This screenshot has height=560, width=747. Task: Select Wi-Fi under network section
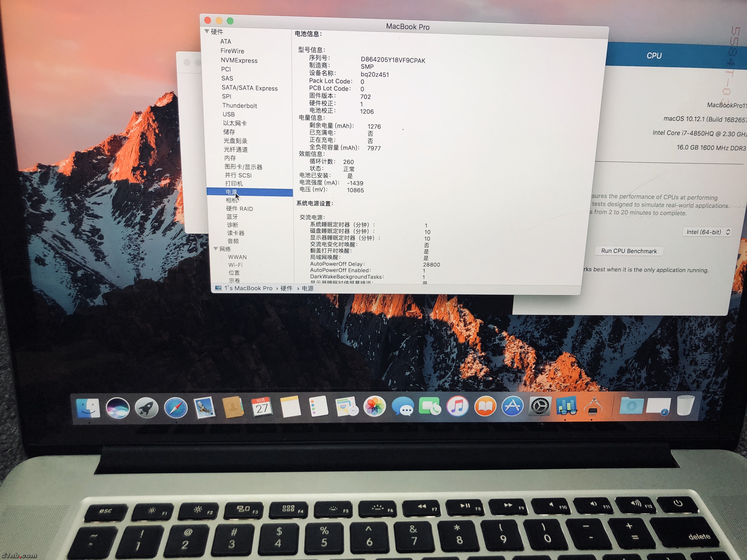click(235, 265)
